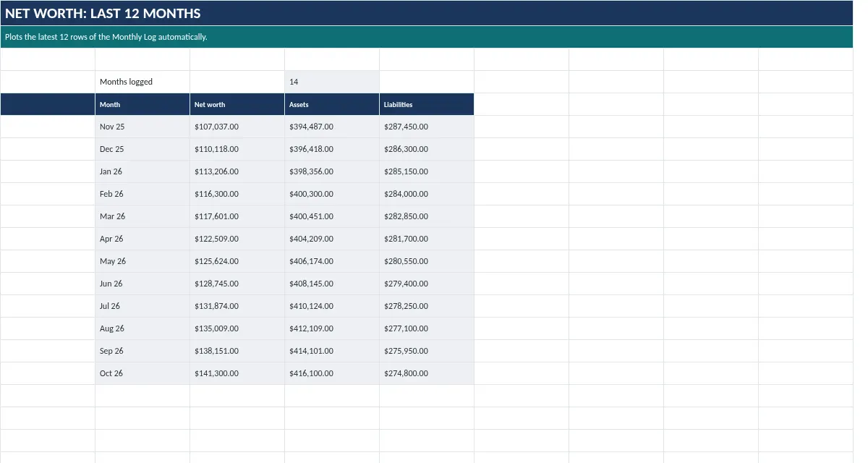Choose the liabilities cell $280,550.00

pos(427,261)
